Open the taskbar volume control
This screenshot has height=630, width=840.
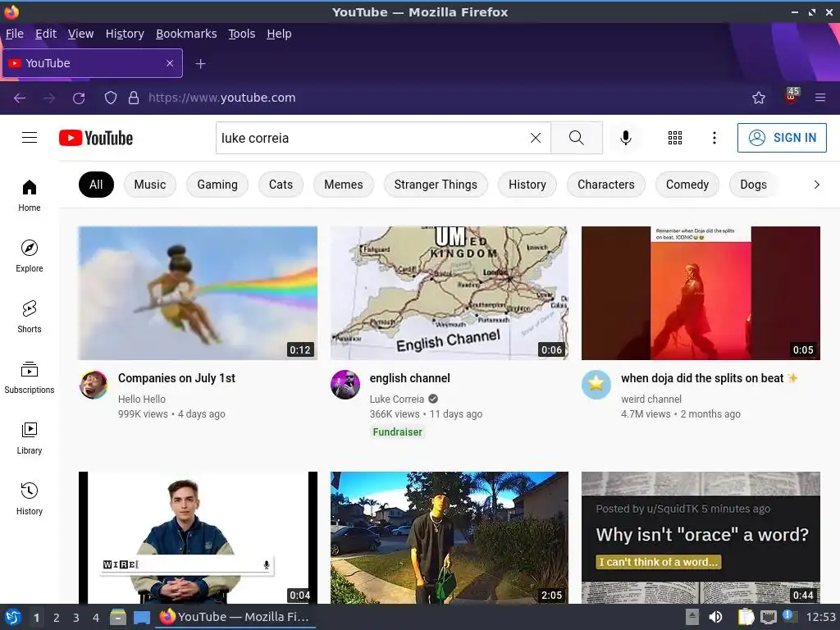[x=715, y=617]
